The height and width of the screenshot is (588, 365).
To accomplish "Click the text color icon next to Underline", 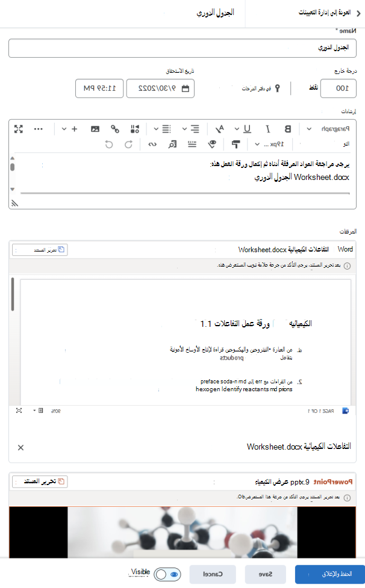I will click(x=220, y=129).
